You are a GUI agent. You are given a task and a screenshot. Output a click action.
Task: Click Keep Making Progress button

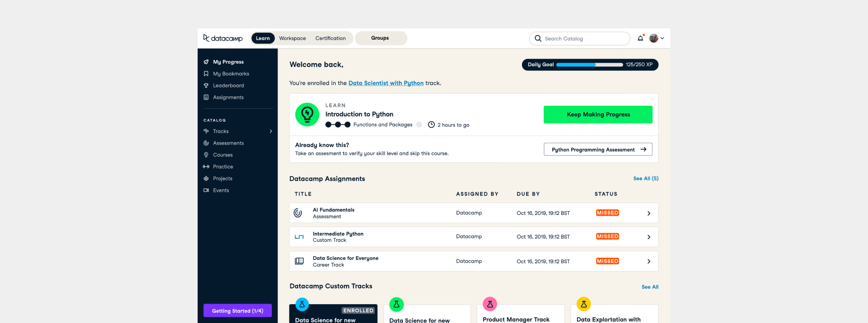click(x=598, y=114)
